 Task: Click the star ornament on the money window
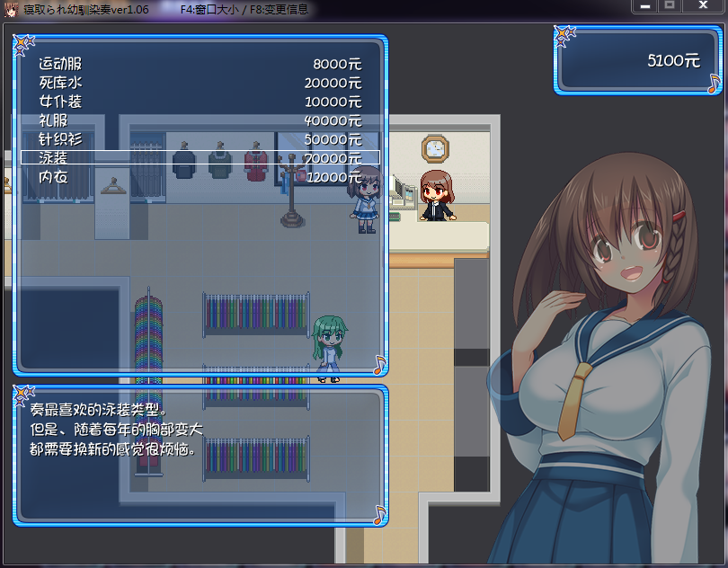[x=564, y=36]
